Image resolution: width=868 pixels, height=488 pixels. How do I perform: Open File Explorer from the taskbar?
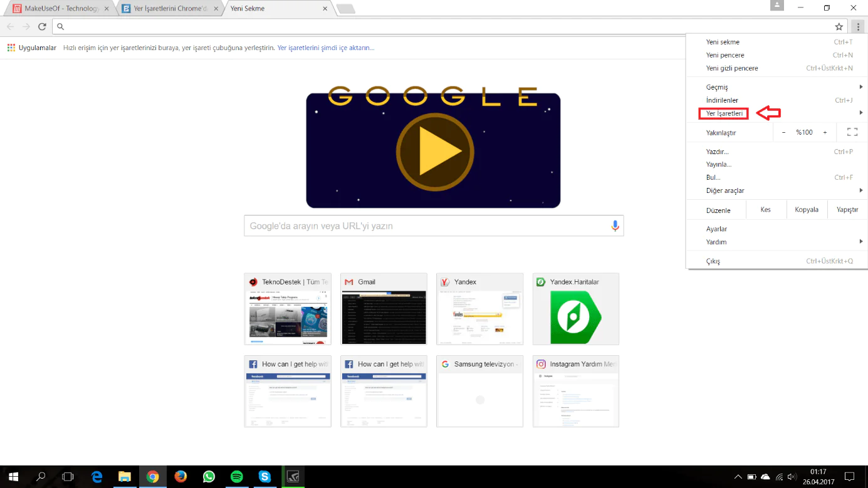point(125,477)
